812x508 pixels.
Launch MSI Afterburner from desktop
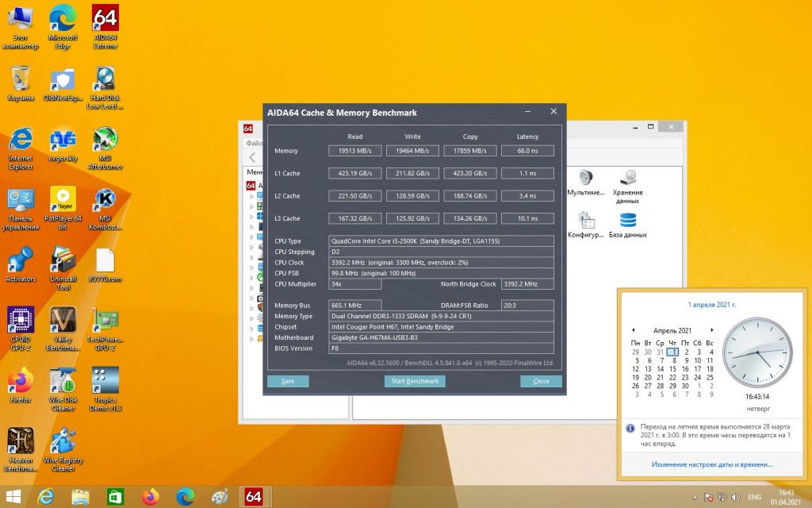(x=105, y=148)
